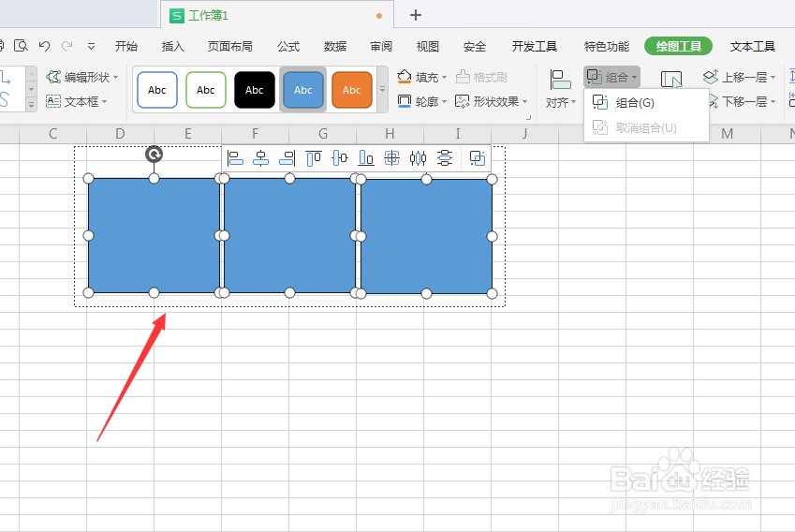Select column H header

390,134
